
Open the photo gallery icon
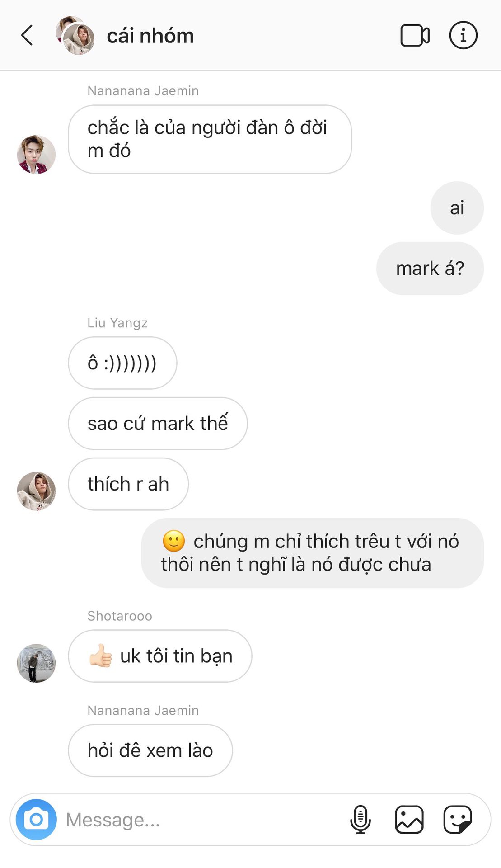409,820
